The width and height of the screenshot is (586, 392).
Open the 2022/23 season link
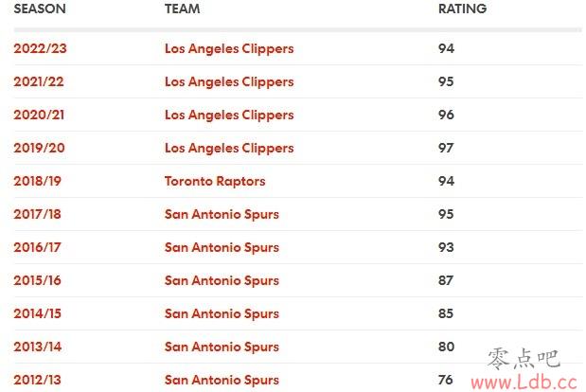coord(40,48)
